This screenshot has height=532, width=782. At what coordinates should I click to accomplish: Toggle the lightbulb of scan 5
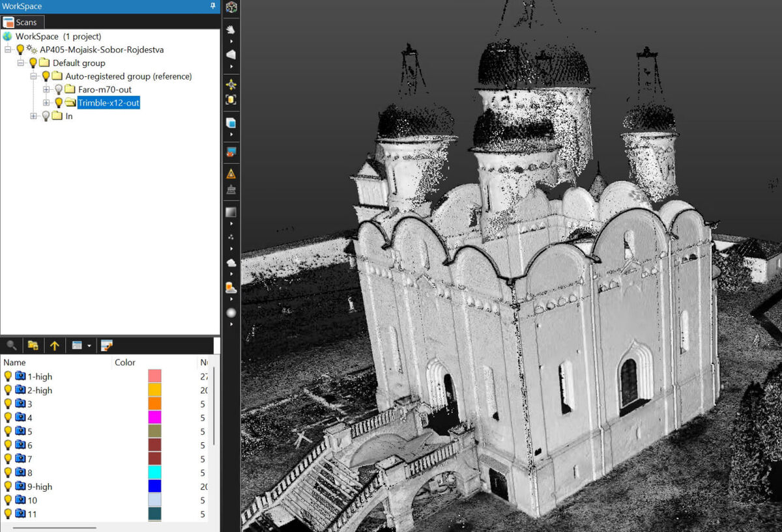pos(8,432)
